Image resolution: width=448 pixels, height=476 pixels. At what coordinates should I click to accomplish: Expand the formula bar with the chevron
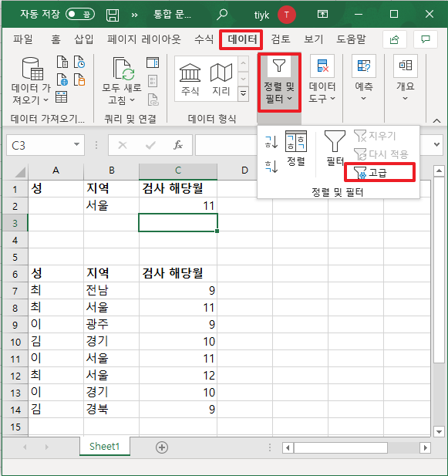[x=436, y=144]
